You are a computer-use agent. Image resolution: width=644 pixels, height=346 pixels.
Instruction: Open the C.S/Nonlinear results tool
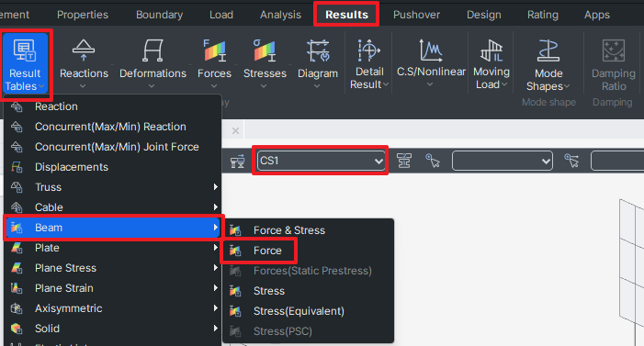[x=431, y=62]
